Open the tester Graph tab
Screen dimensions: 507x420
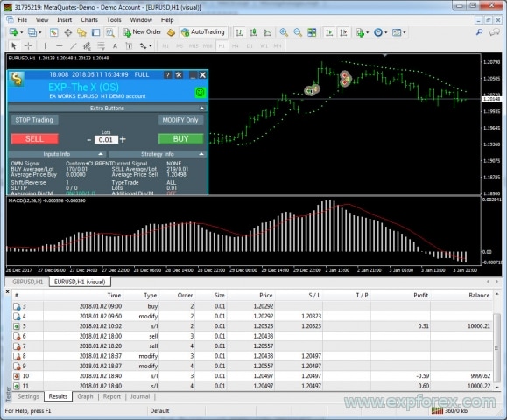85,396
